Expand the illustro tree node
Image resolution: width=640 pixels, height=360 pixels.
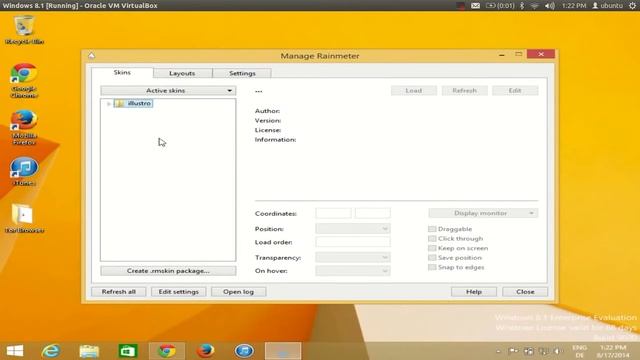(109, 104)
